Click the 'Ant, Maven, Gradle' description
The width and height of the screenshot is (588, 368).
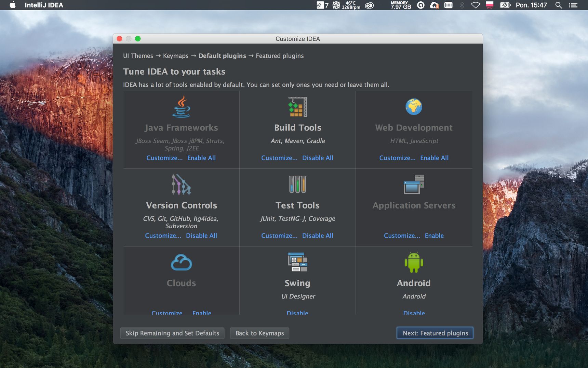click(x=298, y=141)
